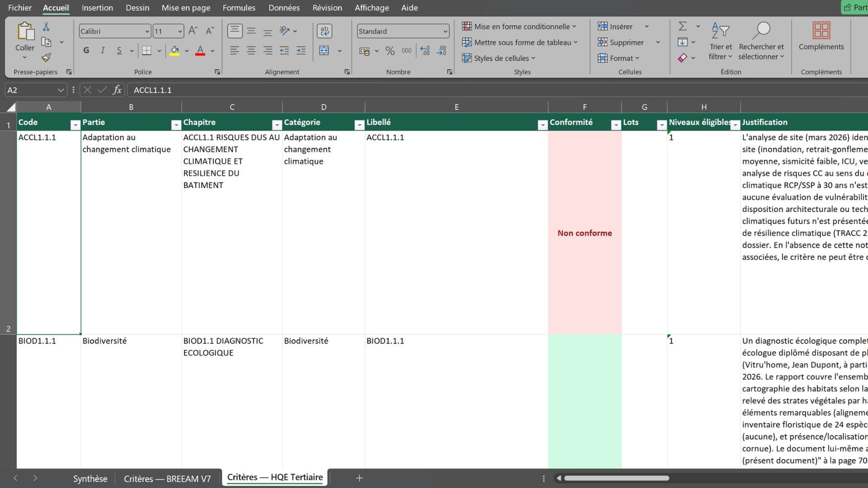Apply percent style format icon
868x488 pixels.
(x=390, y=51)
